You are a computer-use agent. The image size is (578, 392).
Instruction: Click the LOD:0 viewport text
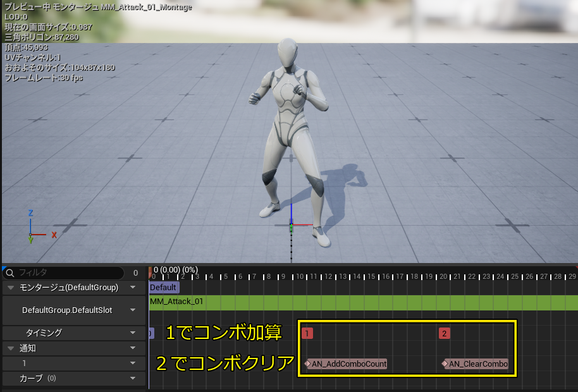[16, 17]
